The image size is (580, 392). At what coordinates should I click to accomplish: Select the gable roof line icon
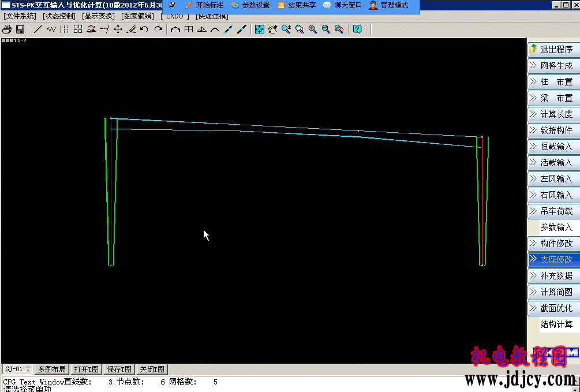coord(215,29)
